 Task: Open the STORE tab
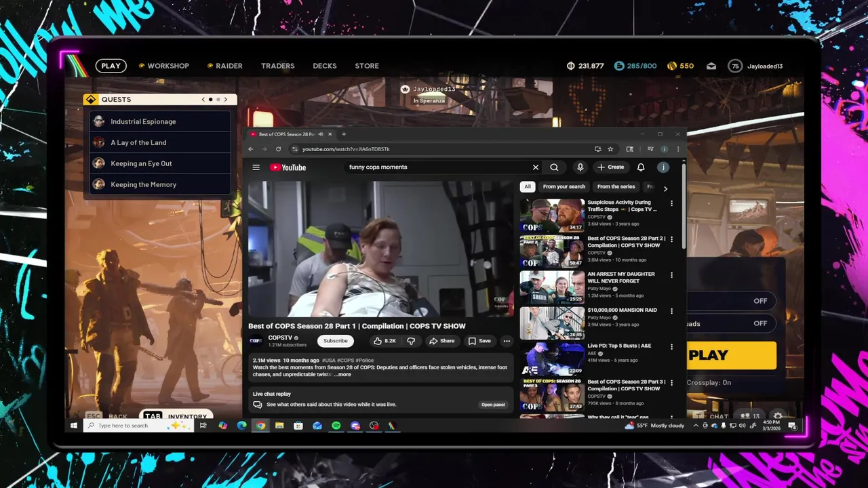pos(367,66)
